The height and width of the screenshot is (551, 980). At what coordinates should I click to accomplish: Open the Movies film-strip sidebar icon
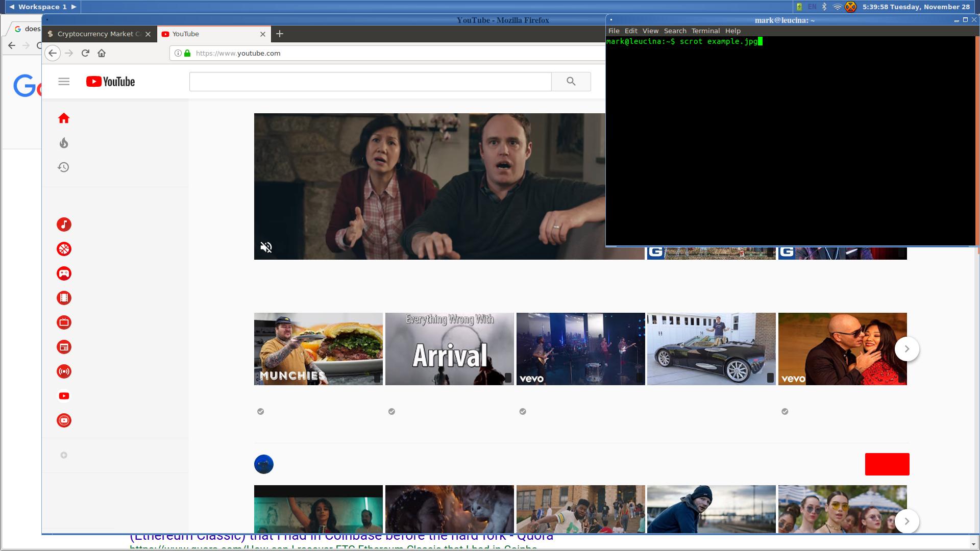click(x=64, y=298)
